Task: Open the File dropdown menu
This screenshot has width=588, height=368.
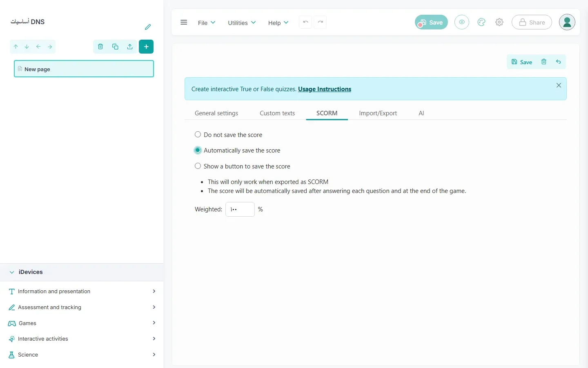Action: [x=207, y=22]
